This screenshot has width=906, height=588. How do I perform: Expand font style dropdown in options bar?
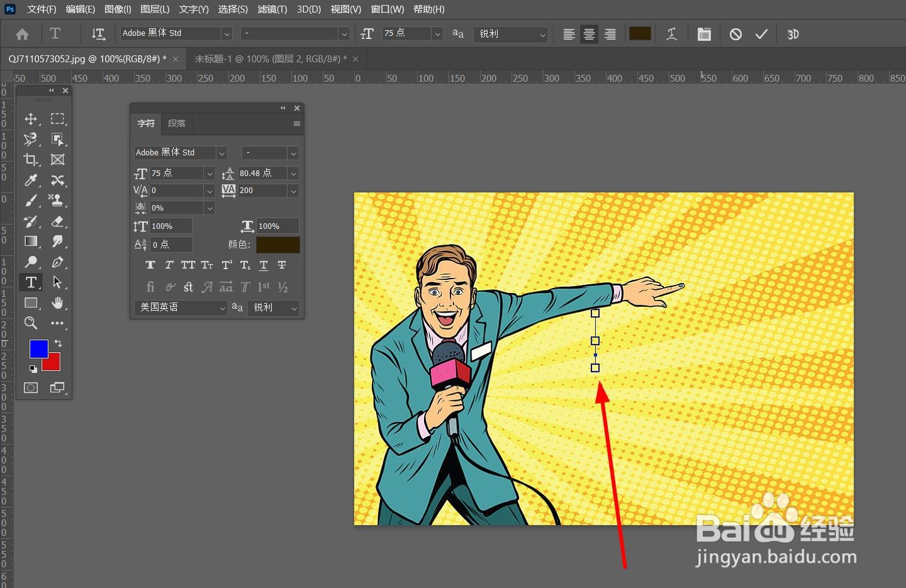point(344,34)
